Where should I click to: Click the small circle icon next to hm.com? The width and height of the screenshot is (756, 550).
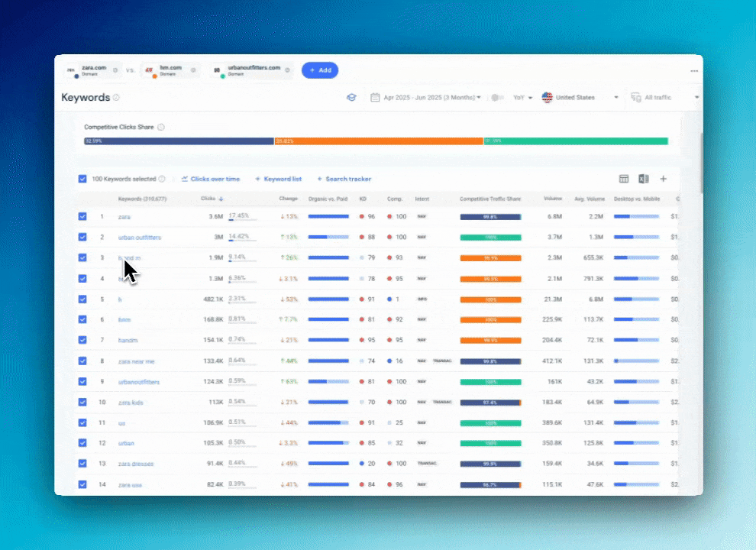click(x=193, y=70)
